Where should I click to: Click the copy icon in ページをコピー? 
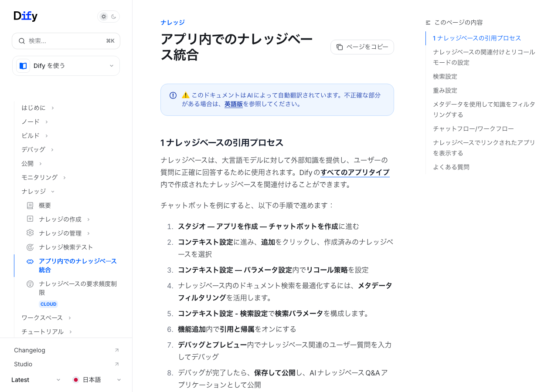point(340,47)
